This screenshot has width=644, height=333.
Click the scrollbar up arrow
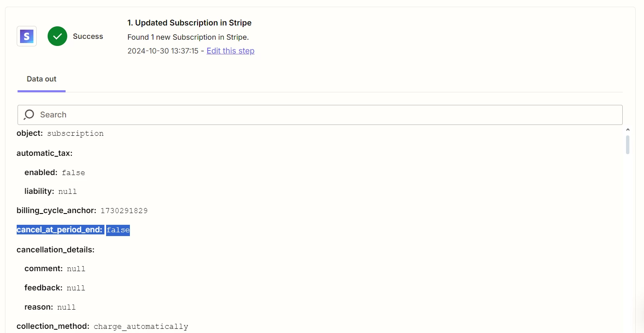point(627,130)
